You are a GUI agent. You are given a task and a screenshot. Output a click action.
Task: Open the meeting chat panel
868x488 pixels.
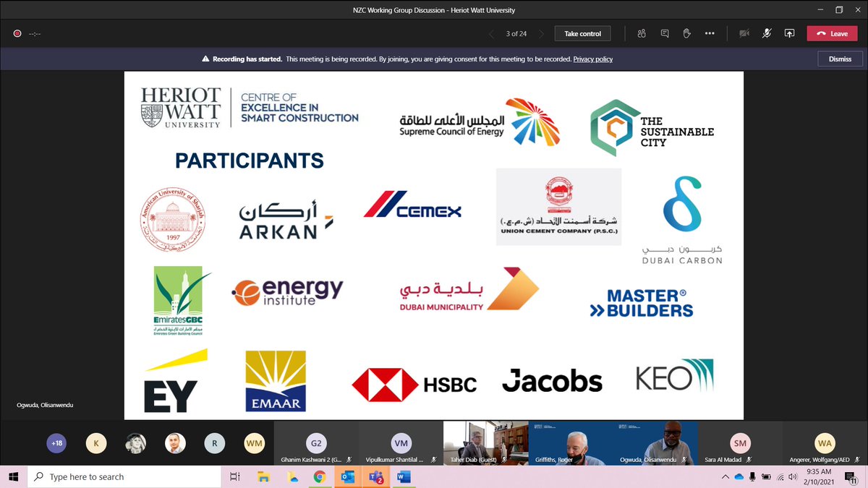pyautogui.click(x=664, y=33)
